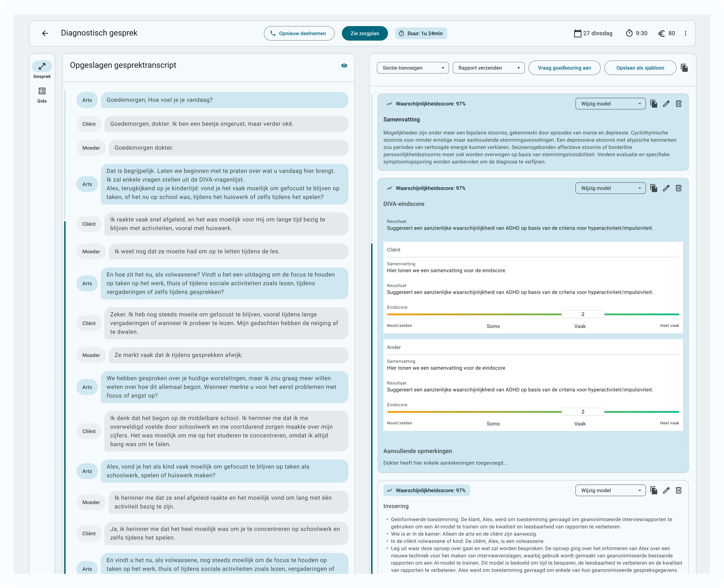Edit the Samenvatting section with the pencil icon

pyautogui.click(x=666, y=104)
